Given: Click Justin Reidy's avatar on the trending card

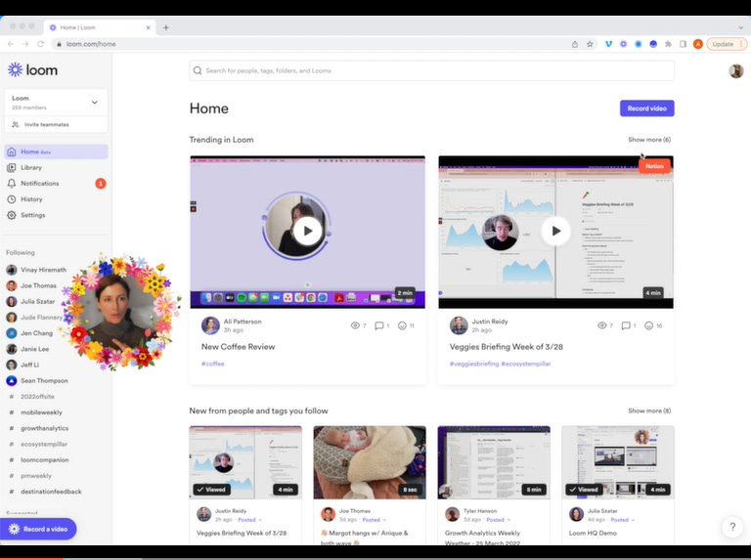Looking at the screenshot, I should click(x=459, y=325).
